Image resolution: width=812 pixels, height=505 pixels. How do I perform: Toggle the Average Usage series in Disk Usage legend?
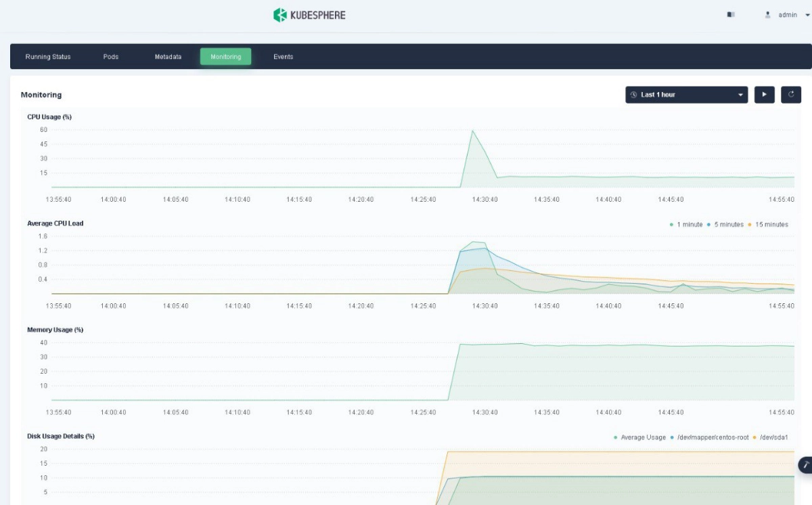[x=639, y=437]
